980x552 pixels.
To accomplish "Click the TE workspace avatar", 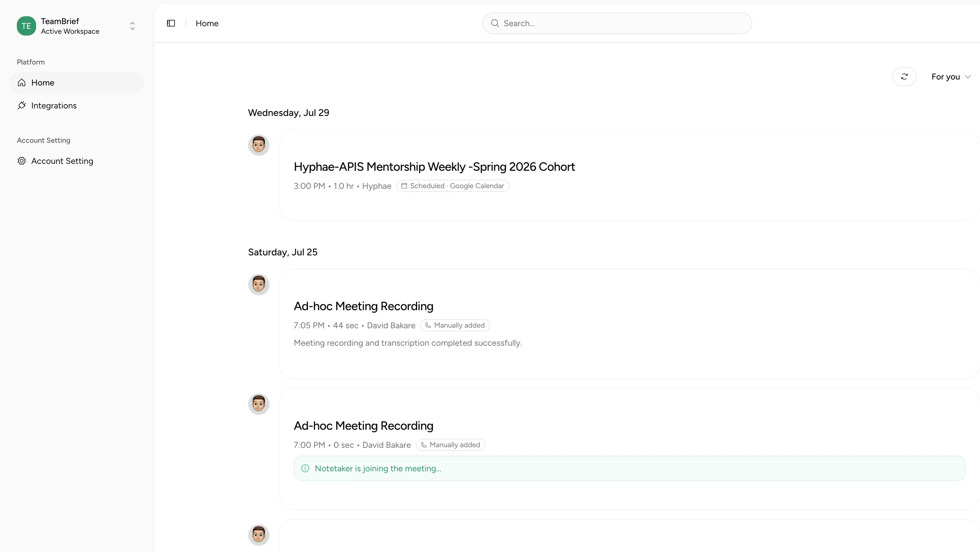I will 26,26.
